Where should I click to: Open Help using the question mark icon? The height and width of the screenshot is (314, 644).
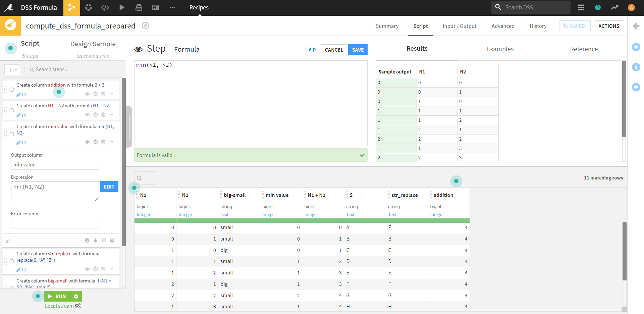coord(597,7)
